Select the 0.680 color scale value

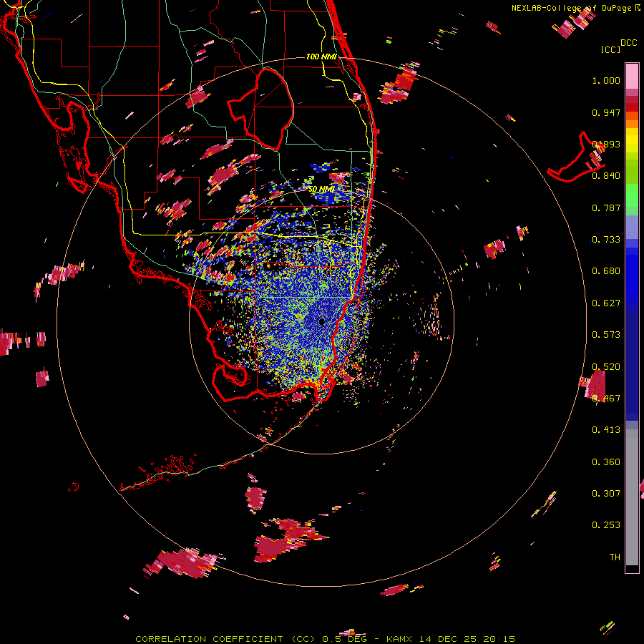pos(606,271)
